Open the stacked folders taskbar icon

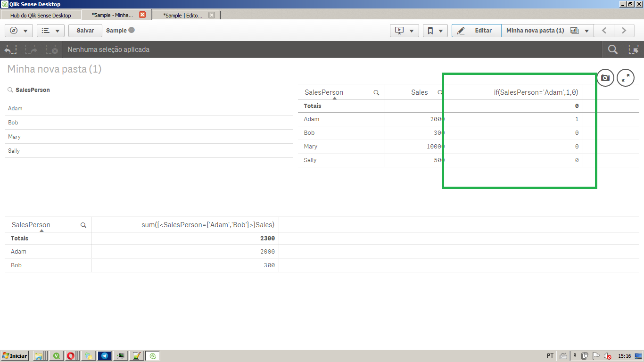pos(88,356)
